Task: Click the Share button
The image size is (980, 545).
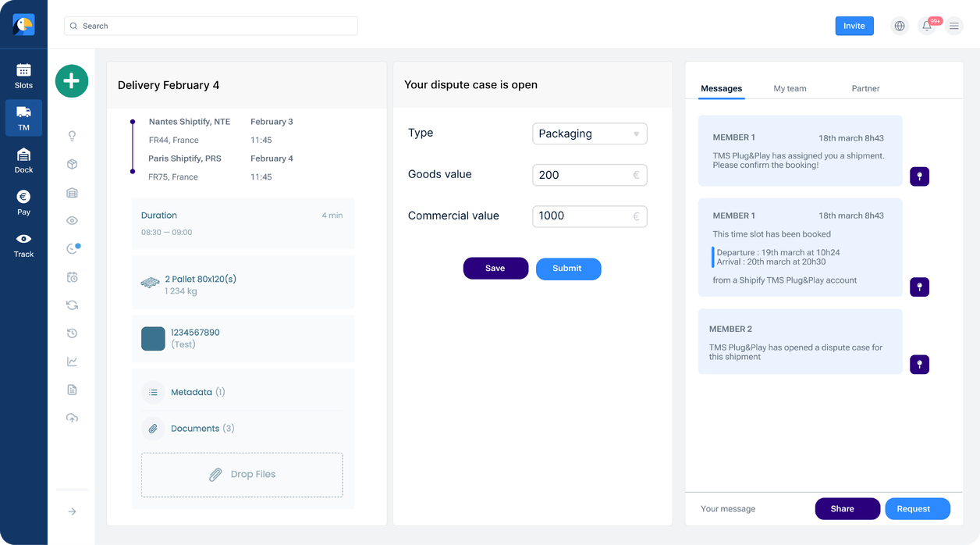Action: [847, 509]
